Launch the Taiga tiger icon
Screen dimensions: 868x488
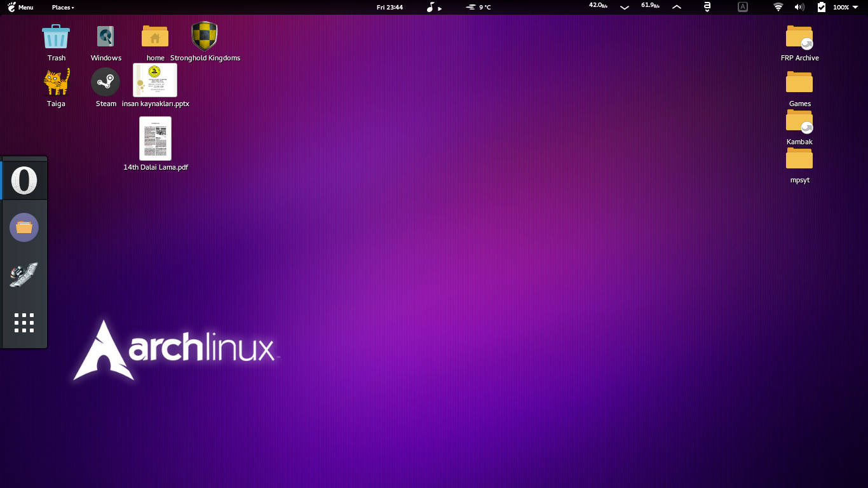pyautogui.click(x=56, y=82)
